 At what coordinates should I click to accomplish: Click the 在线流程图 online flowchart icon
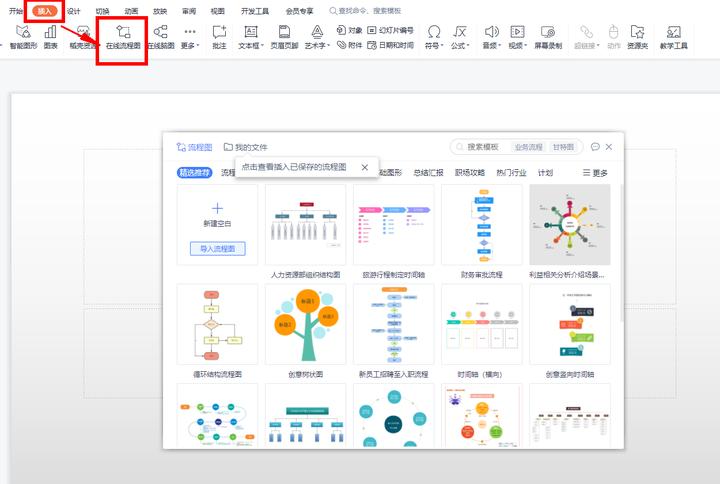point(123,37)
